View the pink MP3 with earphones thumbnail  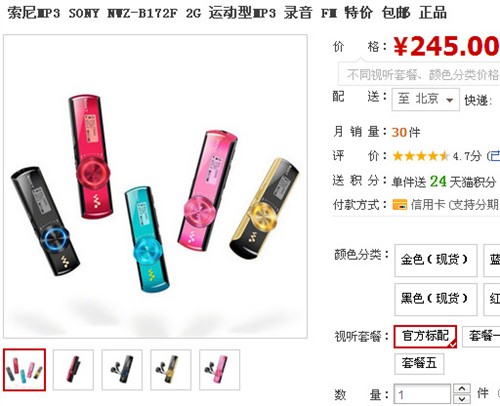point(219,370)
